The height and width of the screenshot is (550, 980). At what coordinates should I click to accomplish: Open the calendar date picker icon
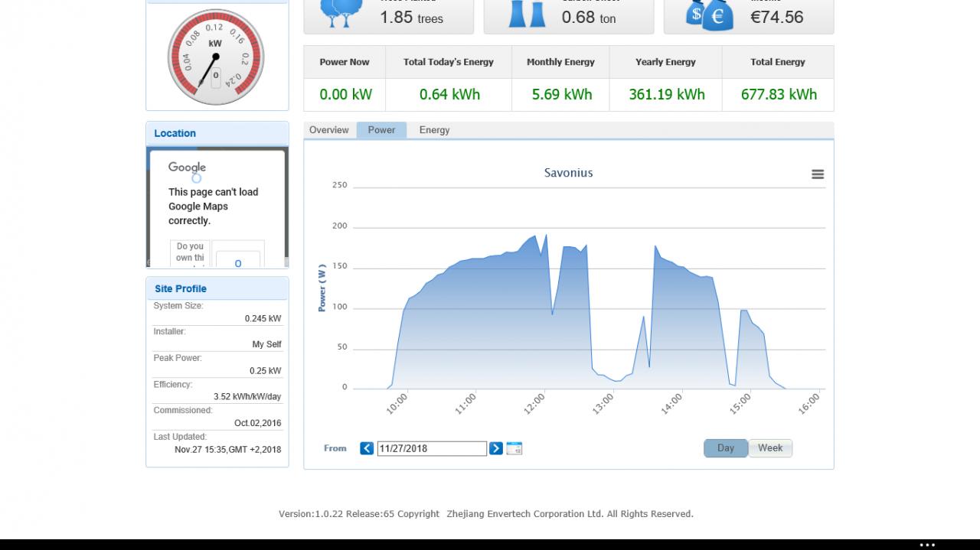(x=514, y=448)
